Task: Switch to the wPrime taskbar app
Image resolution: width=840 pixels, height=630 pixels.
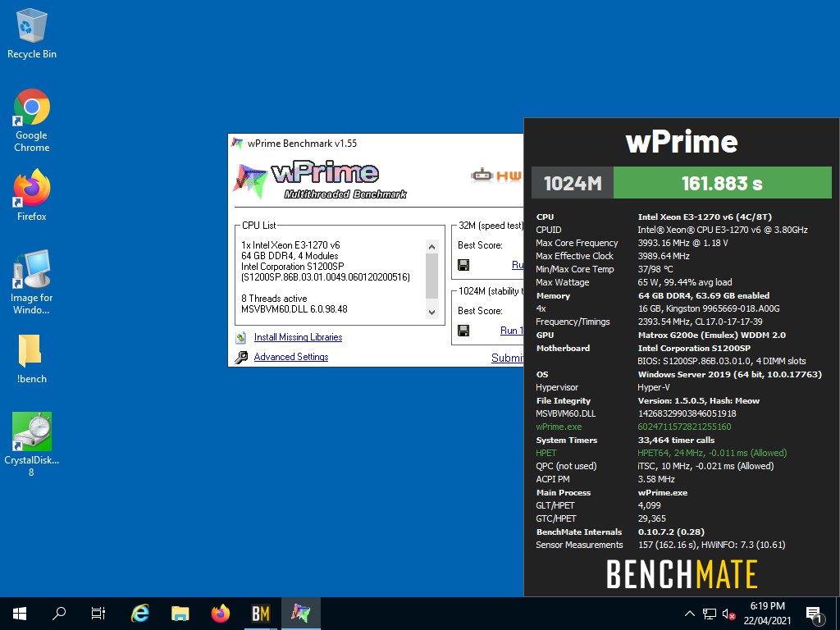Action: click(x=300, y=614)
